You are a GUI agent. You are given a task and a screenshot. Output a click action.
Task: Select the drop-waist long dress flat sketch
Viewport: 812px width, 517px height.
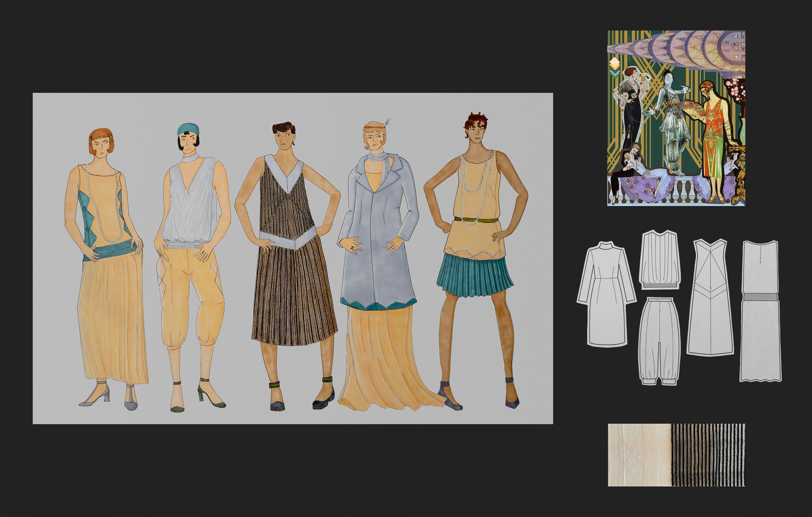click(761, 311)
